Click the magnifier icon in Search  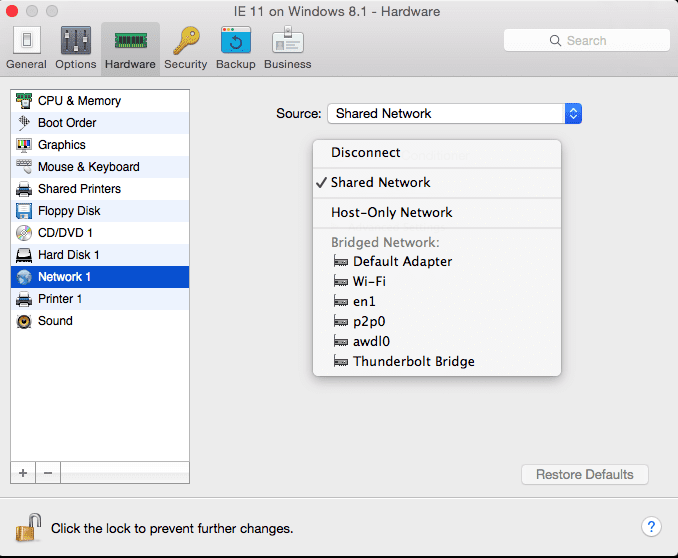click(x=555, y=41)
